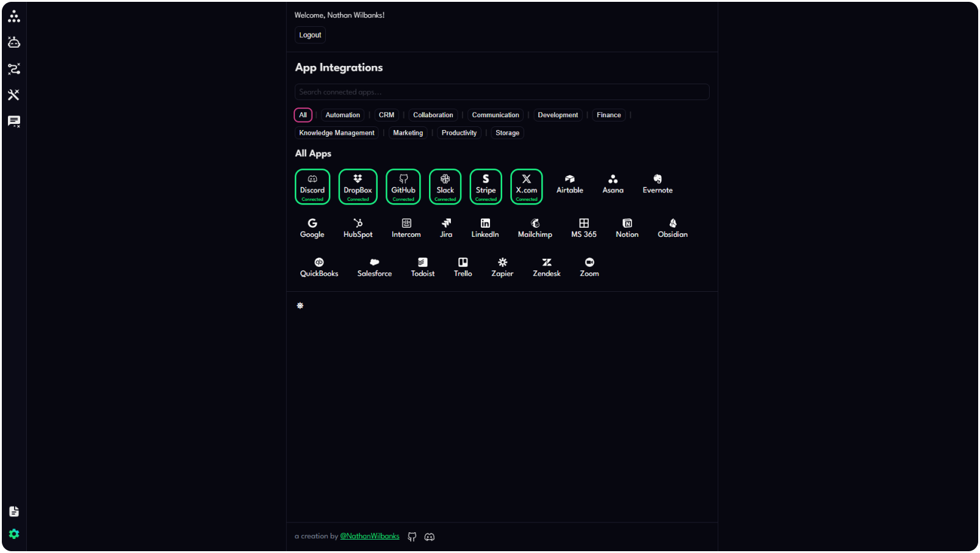Viewport: 980px width, 553px height.
Task: Open the documents sidebar icon
Action: point(14,511)
